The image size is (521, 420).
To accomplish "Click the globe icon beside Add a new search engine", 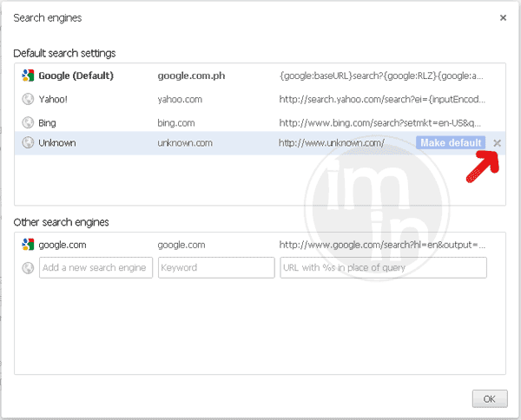I will point(28,267).
